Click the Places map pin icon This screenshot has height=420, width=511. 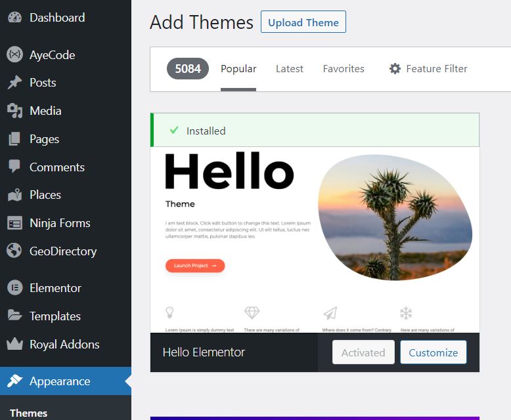tap(14, 195)
